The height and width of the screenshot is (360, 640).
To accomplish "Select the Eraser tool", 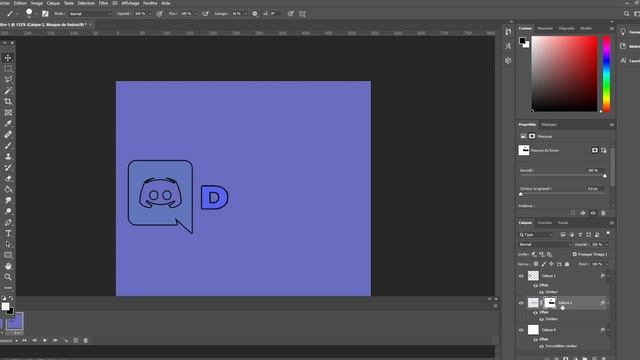I will coord(8,179).
